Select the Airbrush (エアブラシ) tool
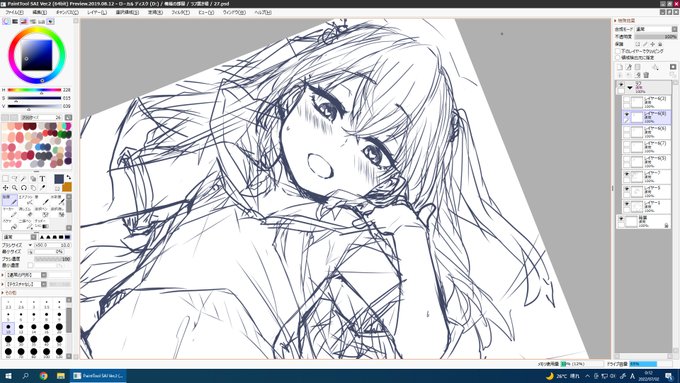 [25, 200]
